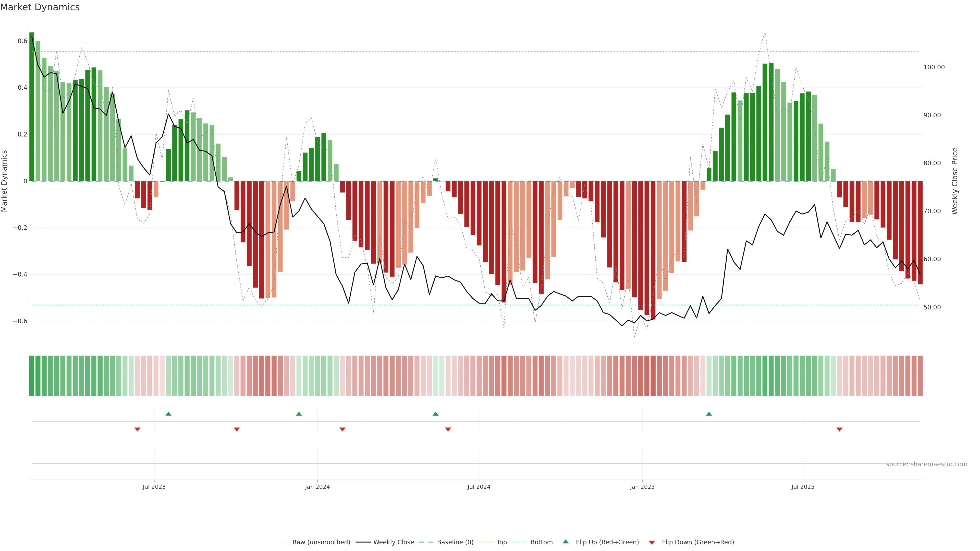The width and height of the screenshot is (980, 551).
Task: Click the green flip-up triangle marker before Jan 2024
Action: pos(299,414)
